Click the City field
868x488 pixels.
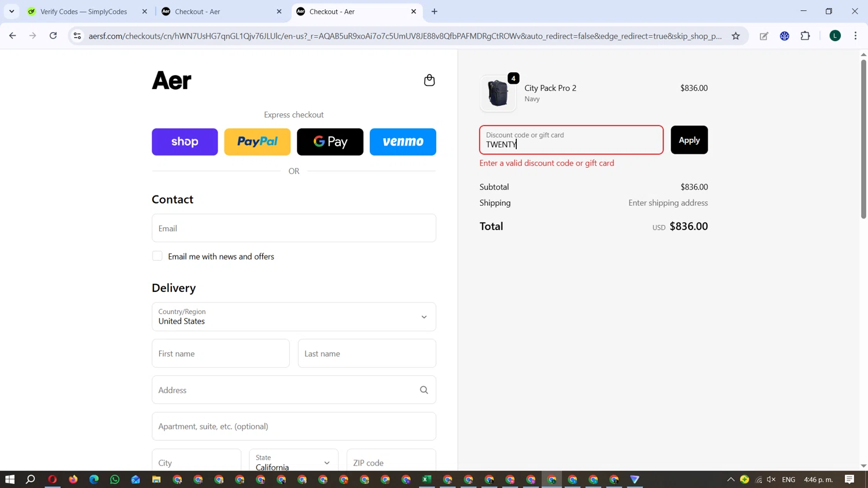[196, 462]
